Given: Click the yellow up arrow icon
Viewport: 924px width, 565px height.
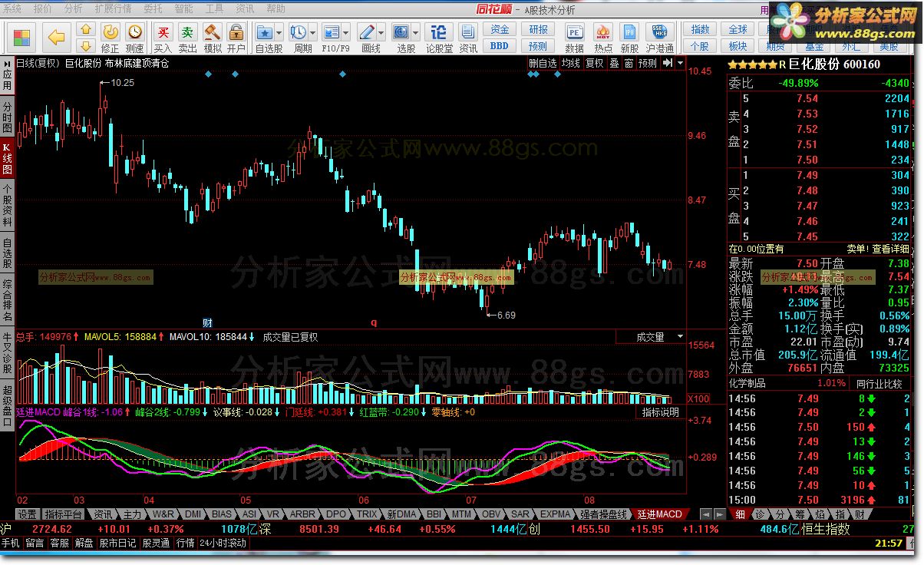Looking at the screenshot, I should click(x=85, y=29).
